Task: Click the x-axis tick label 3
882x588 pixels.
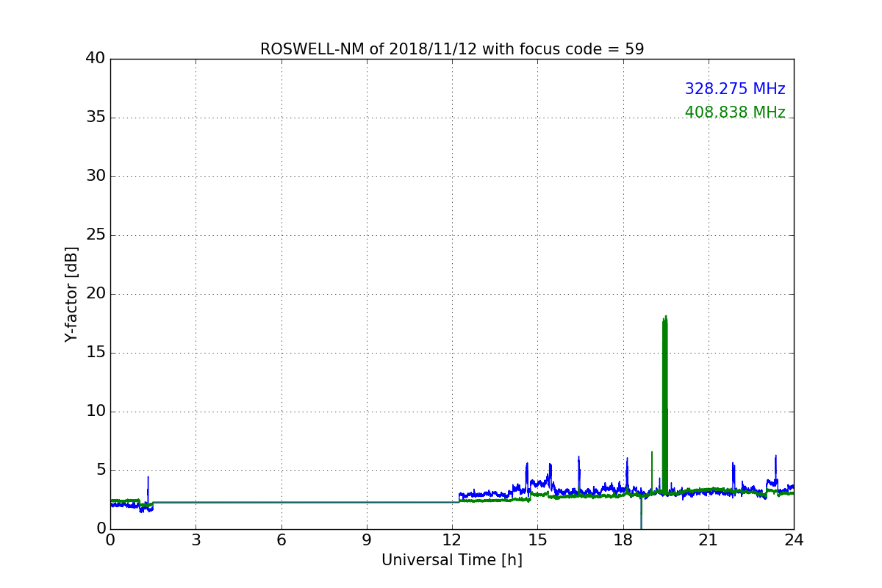Action: pos(196,540)
